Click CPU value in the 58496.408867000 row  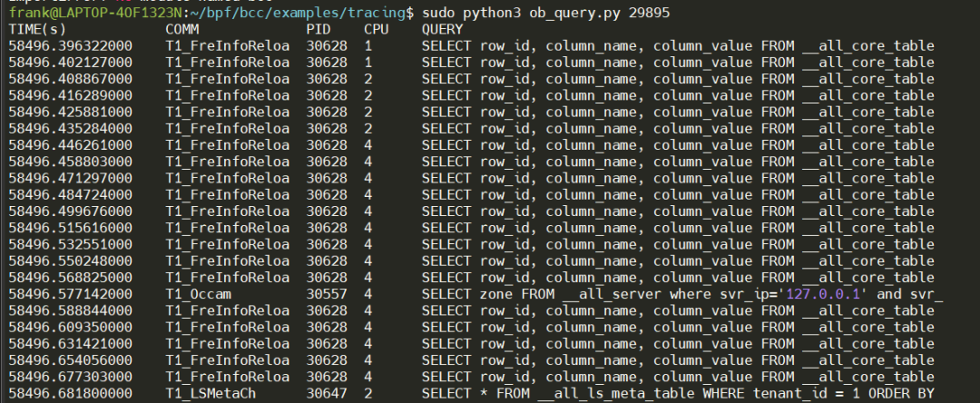[368, 79]
